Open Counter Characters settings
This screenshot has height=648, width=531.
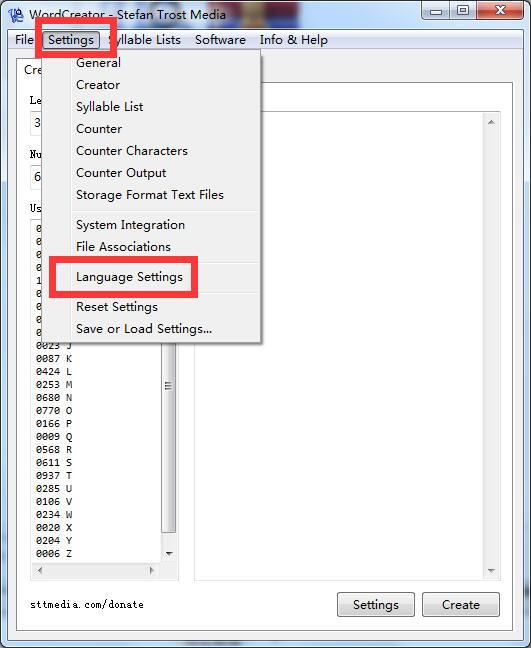[x=132, y=150]
